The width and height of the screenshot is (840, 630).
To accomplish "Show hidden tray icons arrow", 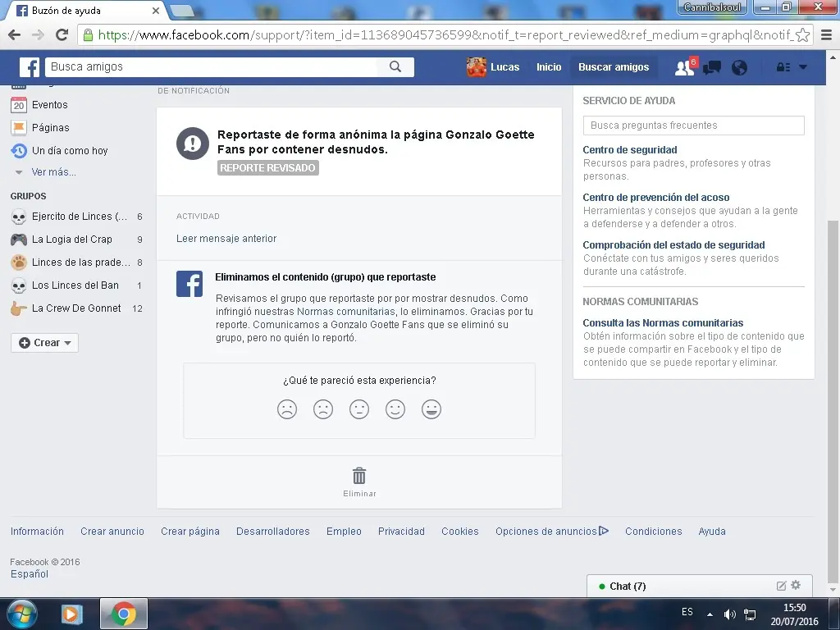I will [710, 614].
